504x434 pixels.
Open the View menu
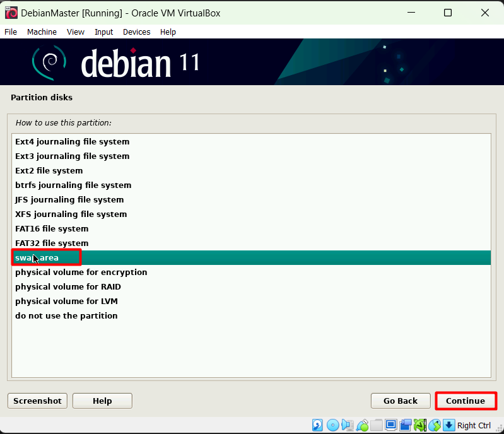pos(76,32)
